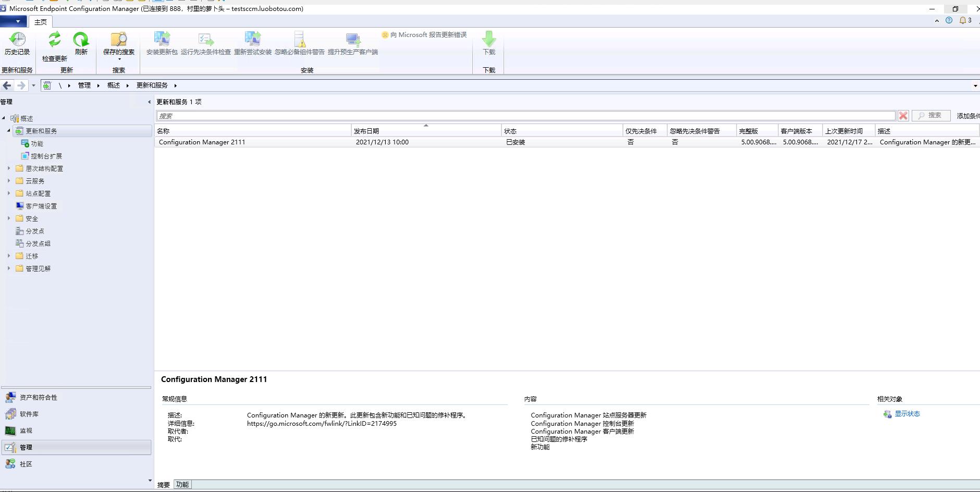The width and height of the screenshot is (980, 492).
Task: Open the 历史记录 history ribbon icon
Action: click(17, 40)
